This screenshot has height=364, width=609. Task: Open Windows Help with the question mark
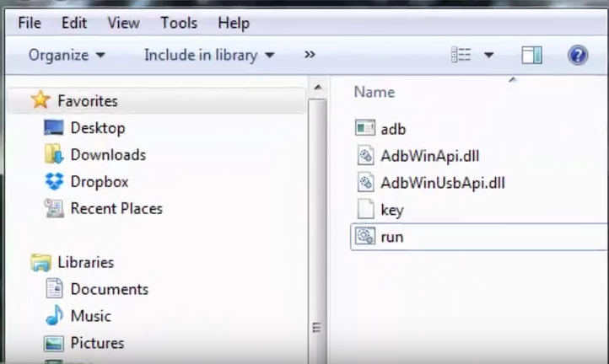point(578,55)
